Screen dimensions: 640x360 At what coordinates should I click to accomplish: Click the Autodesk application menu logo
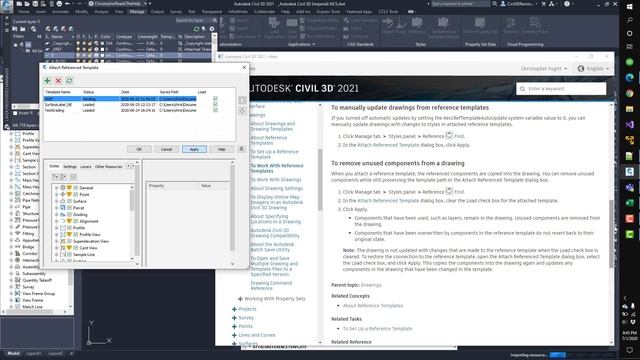tap(6, 6)
